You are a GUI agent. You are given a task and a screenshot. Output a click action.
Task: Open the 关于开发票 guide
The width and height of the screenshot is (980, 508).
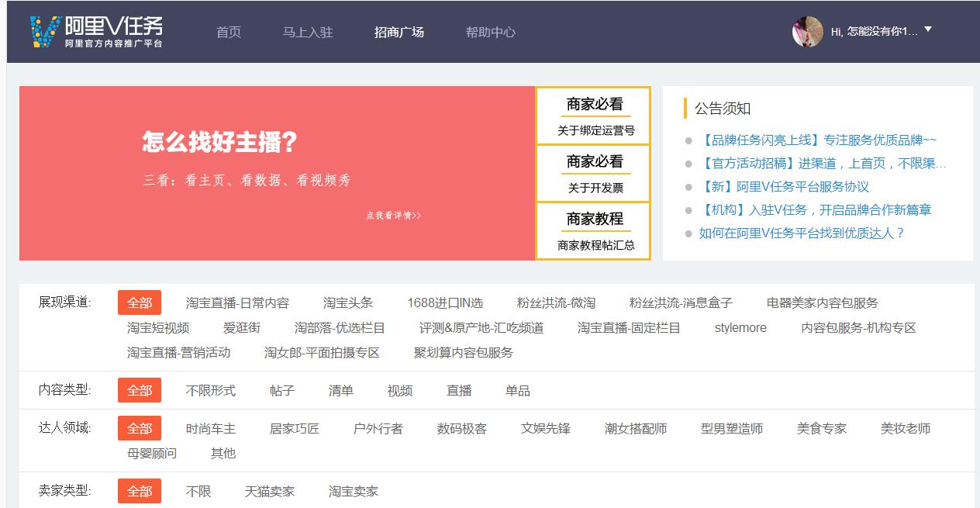[594, 190]
